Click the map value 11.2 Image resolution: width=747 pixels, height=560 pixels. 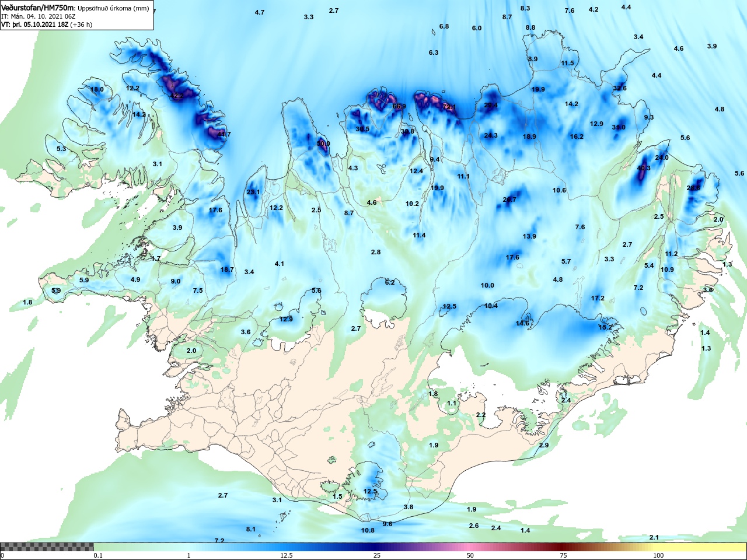click(671, 254)
